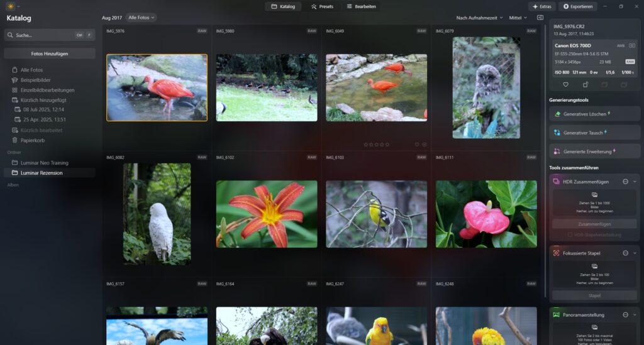Click the HDR Zusammenfügen purple icon
Viewport: 644px width, 345px height.
click(x=556, y=182)
